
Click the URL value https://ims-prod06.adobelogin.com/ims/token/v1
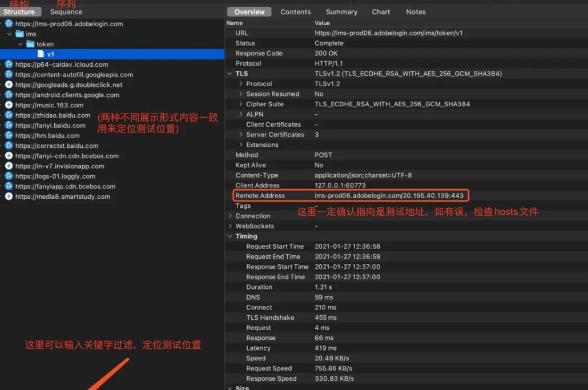coord(389,33)
